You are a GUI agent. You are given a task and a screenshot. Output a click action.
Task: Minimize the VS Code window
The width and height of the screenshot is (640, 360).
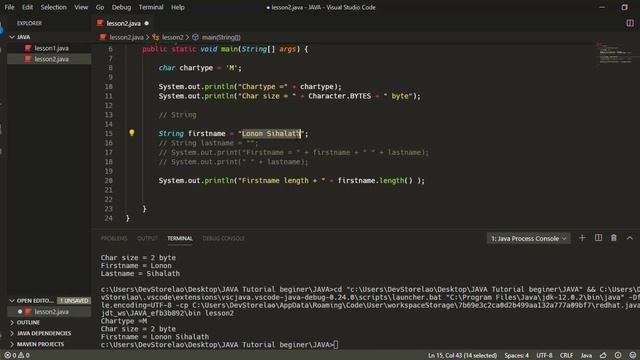click(602, 7)
